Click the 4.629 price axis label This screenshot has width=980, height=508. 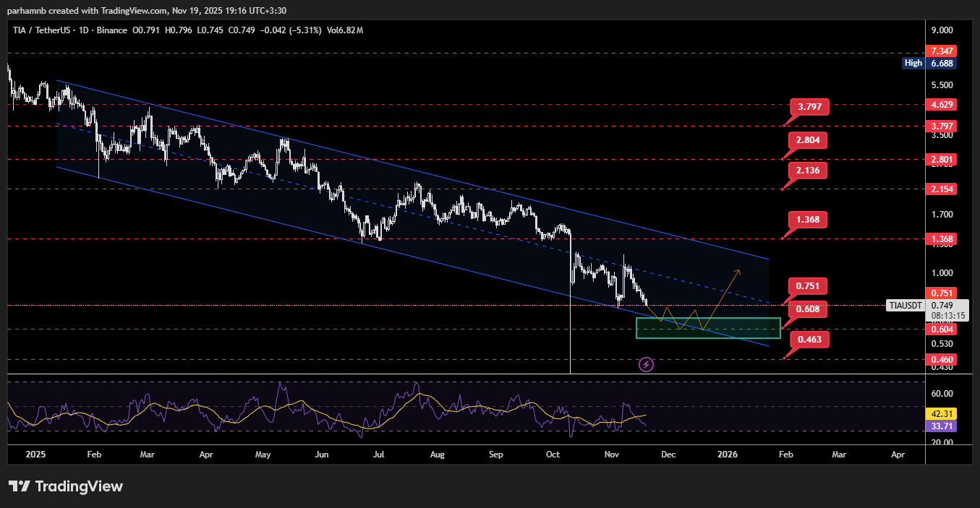point(943,105)
